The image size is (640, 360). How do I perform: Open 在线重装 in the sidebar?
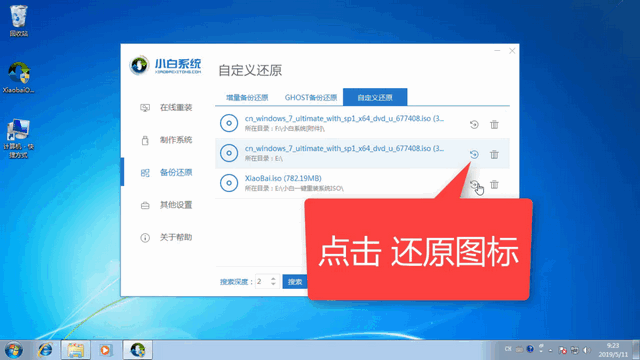pos(166,108)
